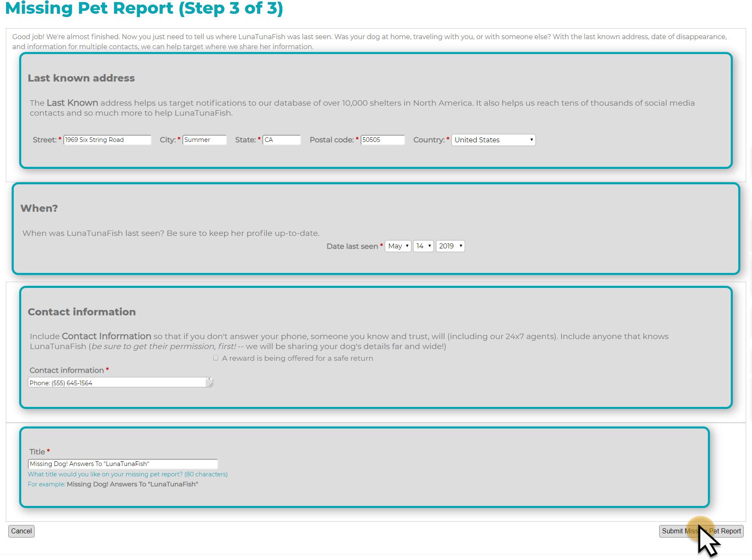Open the year dropdown showing 2019
This screenshot has width=752, height=560.
click(450, 246)
